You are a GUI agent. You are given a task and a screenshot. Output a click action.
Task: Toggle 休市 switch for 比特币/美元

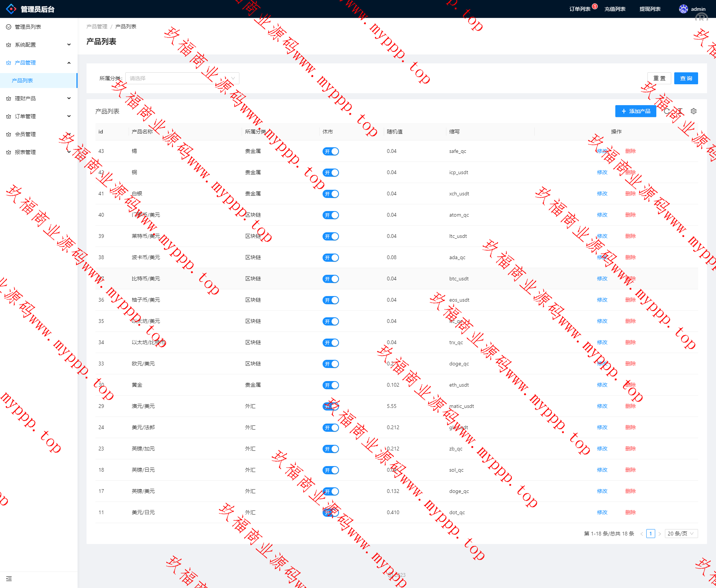(330, 279)
